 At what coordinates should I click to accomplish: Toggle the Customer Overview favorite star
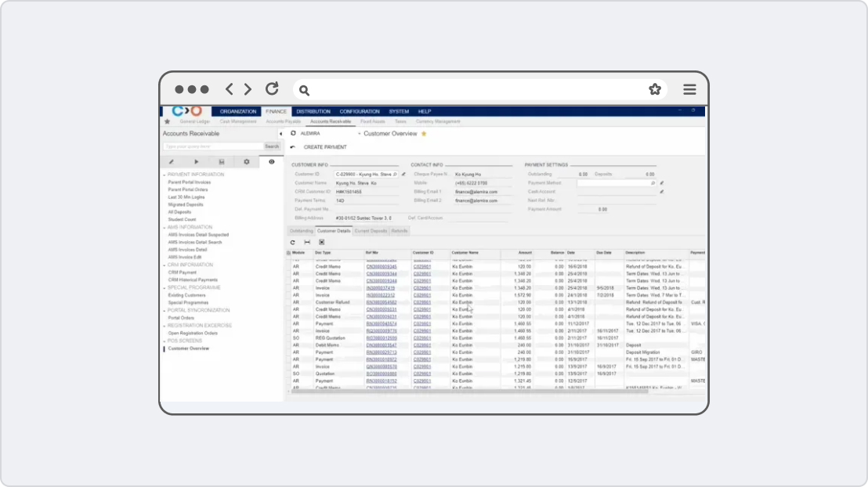click(424, 133)
